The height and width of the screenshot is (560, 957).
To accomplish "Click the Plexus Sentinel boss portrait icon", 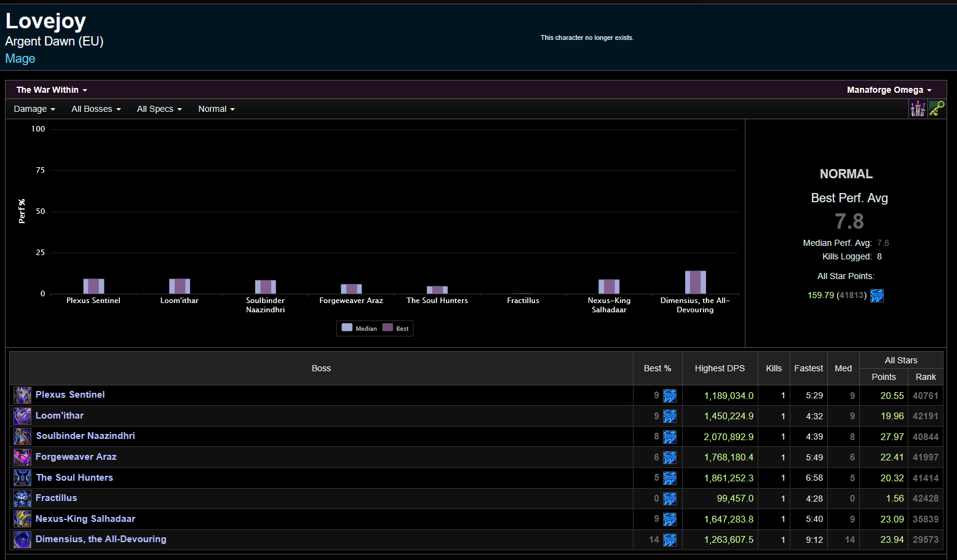I will click(23, 395).
